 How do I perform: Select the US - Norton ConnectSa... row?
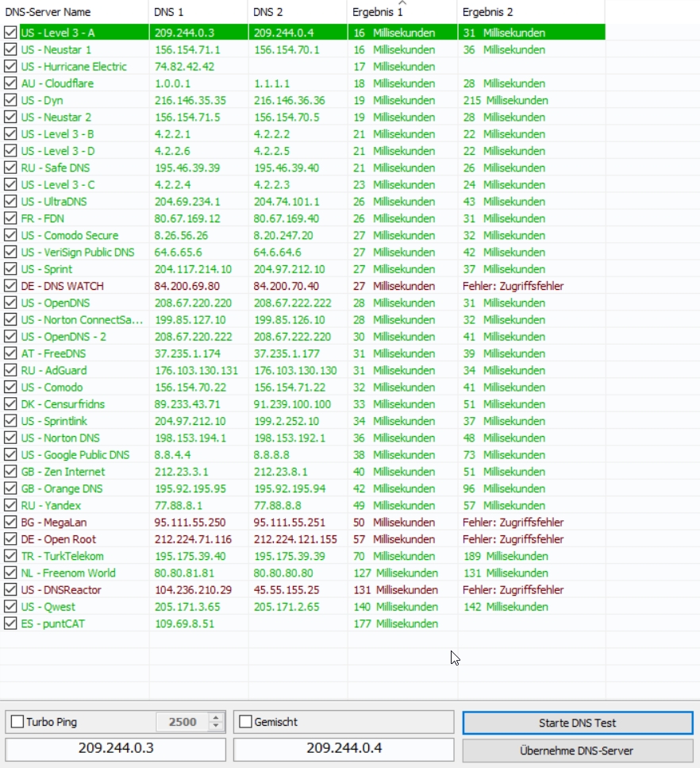click(82, 320)
